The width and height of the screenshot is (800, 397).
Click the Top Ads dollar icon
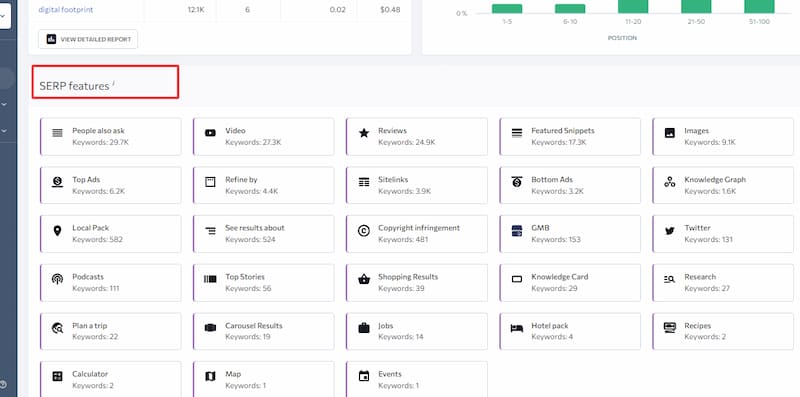pyautogui.click(x=57, y=182)
